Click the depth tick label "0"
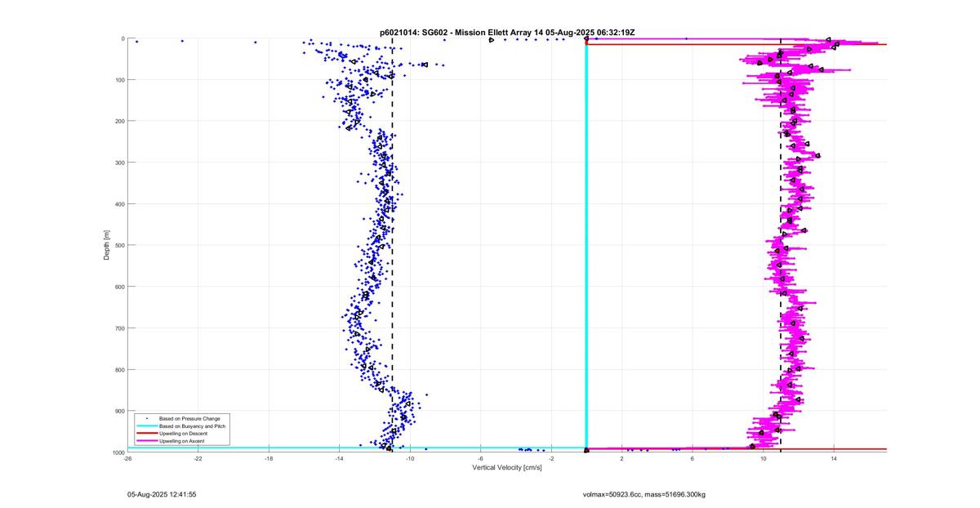 (x=122, y=38)
